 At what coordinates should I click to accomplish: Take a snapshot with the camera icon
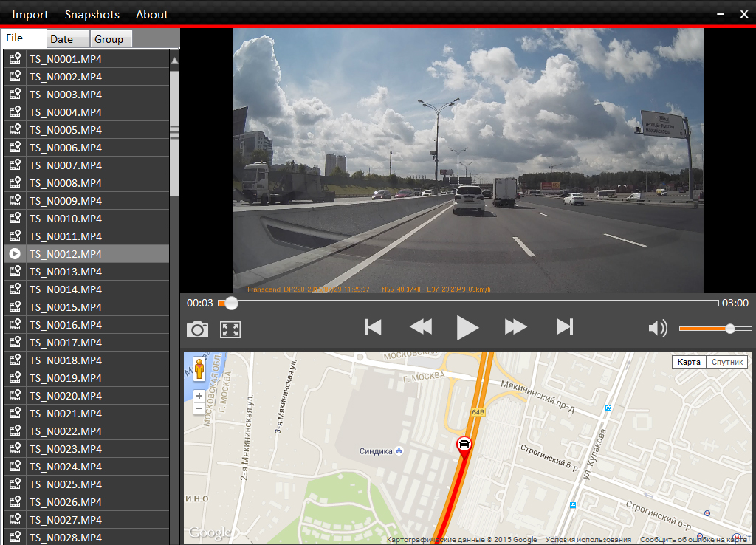(197, 329)
